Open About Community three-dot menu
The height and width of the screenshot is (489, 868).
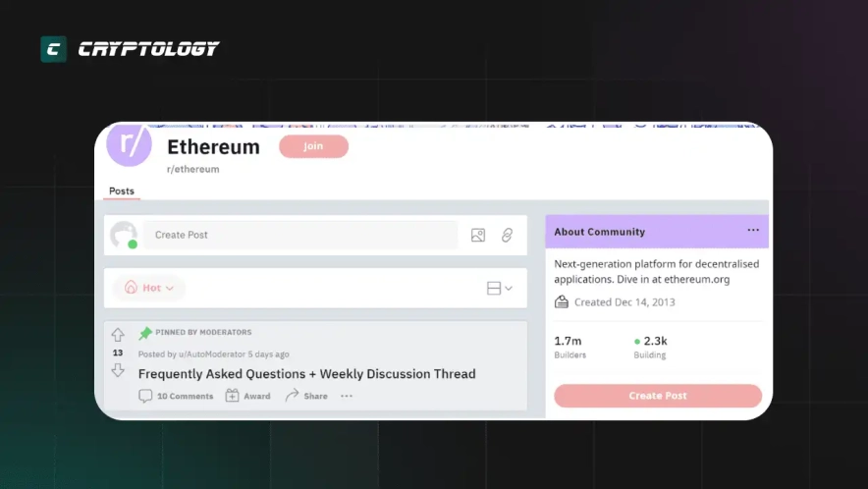pos(753,231)
